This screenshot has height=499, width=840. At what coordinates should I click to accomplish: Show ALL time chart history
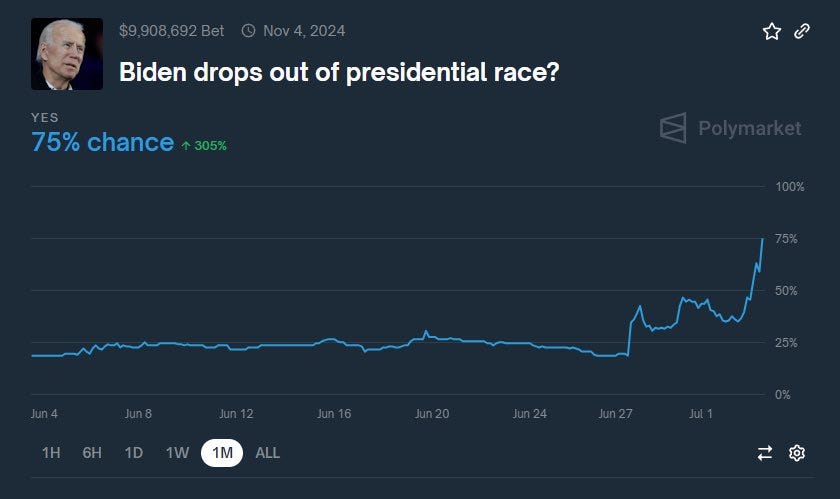pos(268,453)
